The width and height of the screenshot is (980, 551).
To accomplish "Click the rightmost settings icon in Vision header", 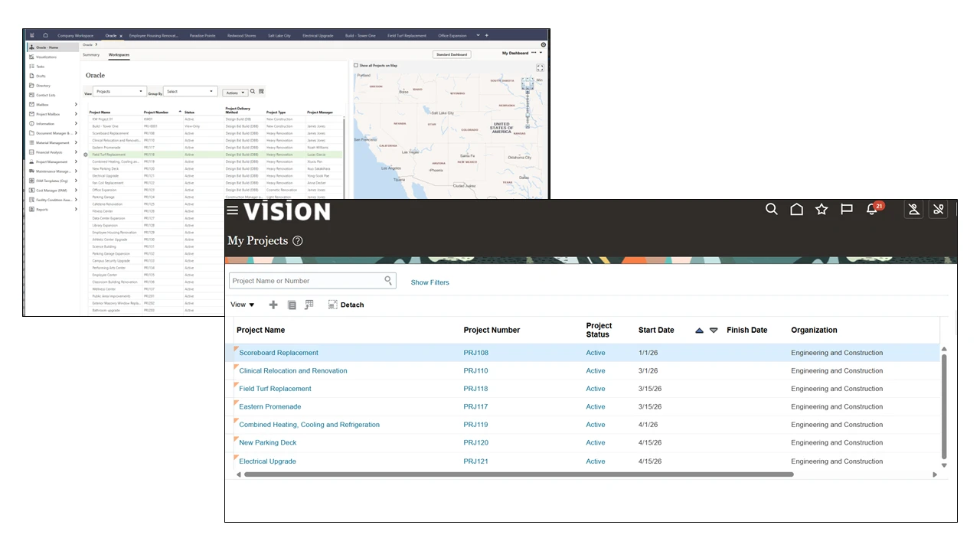I will 939,209.
